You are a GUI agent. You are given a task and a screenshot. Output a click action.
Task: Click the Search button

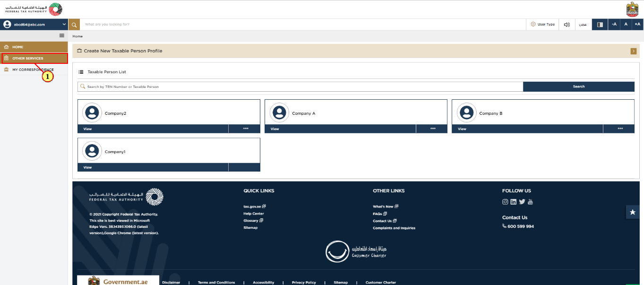point(579,86)
